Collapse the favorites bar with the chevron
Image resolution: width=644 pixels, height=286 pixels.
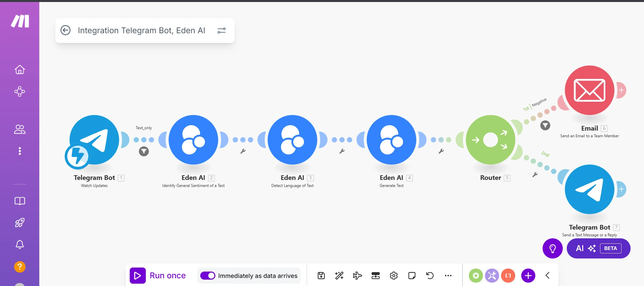[x=548, y=276]
